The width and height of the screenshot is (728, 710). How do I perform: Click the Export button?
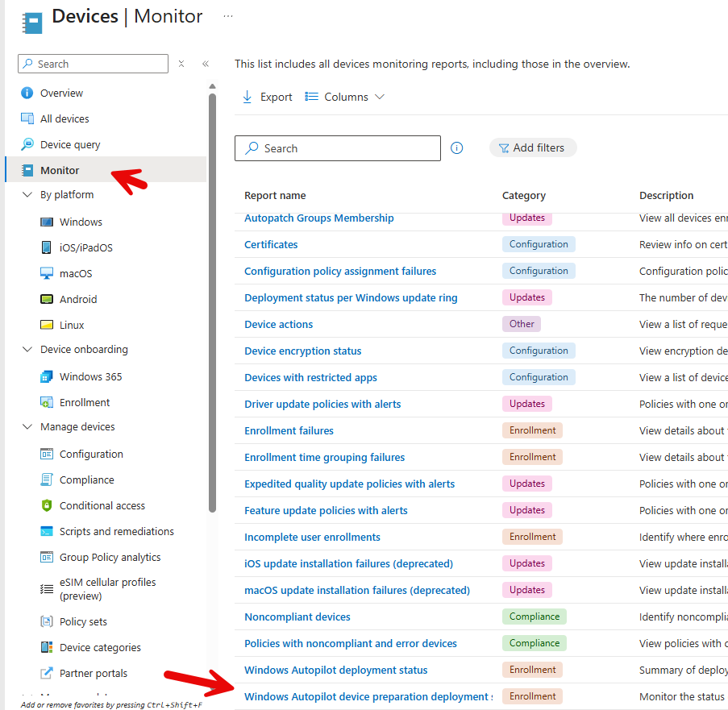(268, 97)
